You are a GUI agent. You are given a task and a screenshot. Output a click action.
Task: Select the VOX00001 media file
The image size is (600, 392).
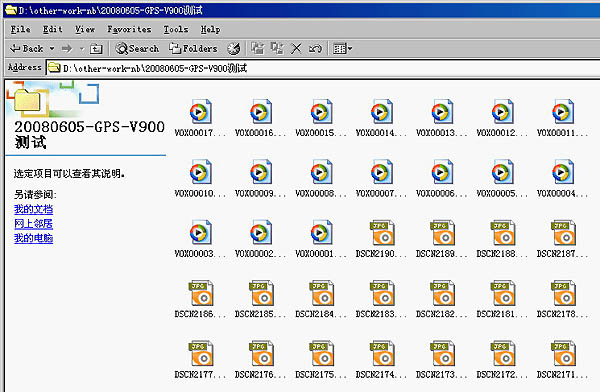point(321,239)
